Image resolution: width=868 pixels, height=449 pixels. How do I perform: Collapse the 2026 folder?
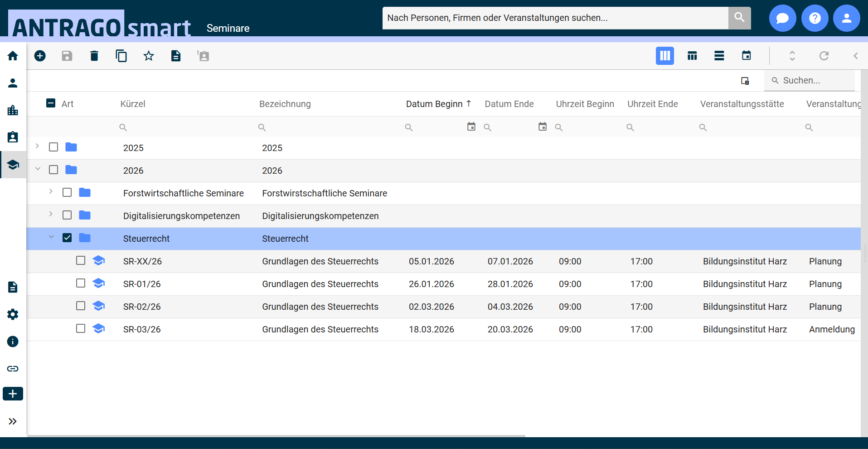click(38, 169)
